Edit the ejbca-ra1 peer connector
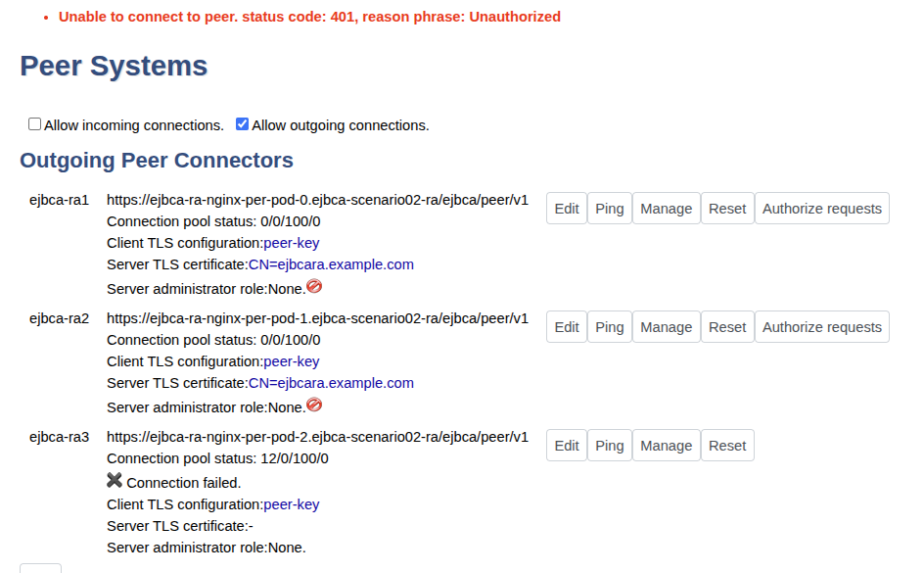924x573 pixels. point(567,209)
